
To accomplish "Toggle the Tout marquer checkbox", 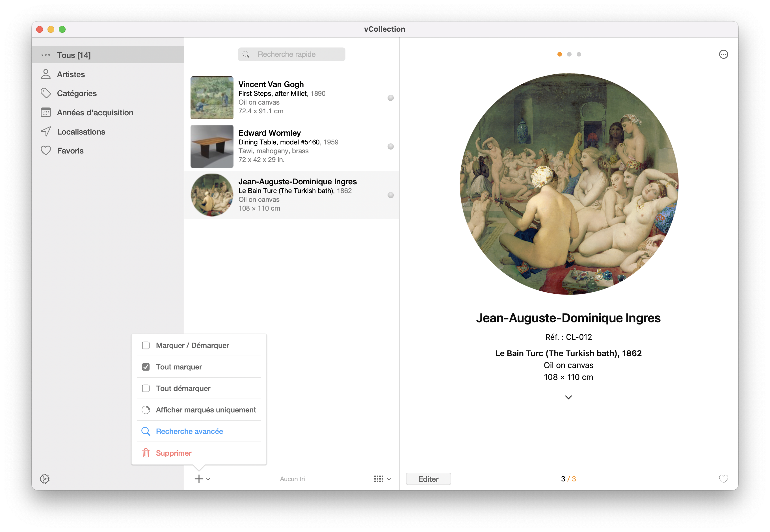I will 146,367.
